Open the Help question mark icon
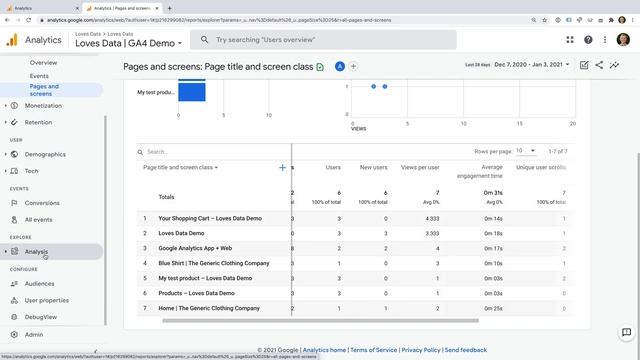 click(x=588, y=40)
